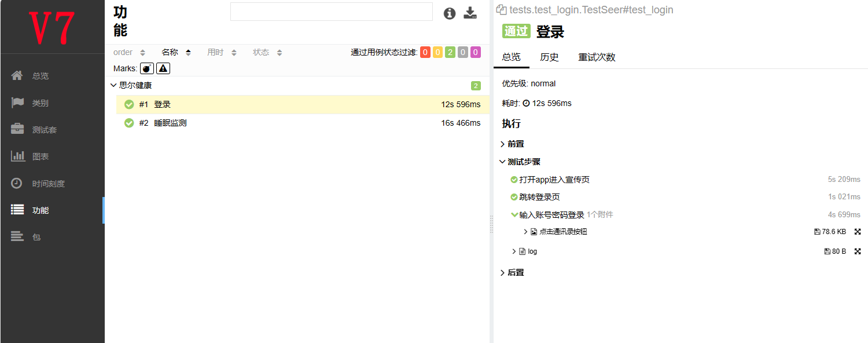Open the 图表 graphs chart icon

click(x=17, y=156)
